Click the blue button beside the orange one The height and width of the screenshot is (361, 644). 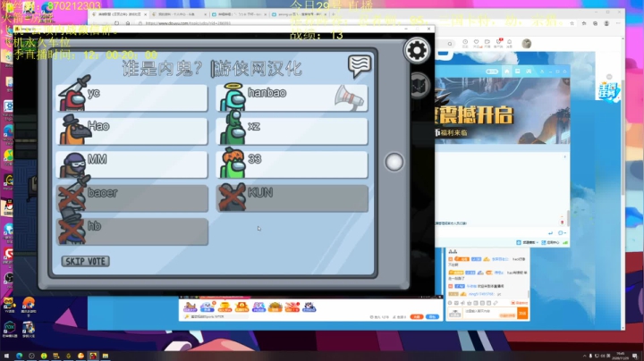coord(432,316)
